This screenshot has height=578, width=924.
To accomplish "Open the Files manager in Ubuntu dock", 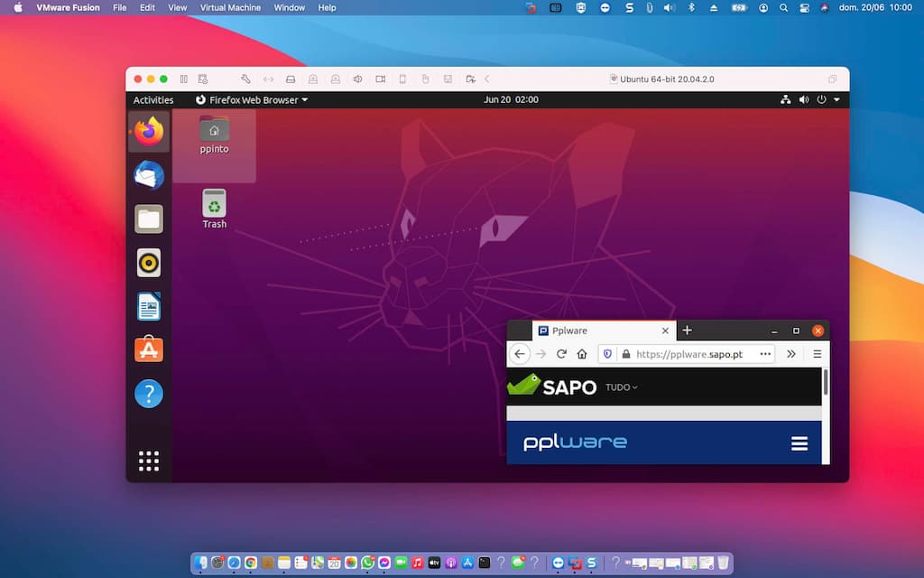I will pos(149,219).
